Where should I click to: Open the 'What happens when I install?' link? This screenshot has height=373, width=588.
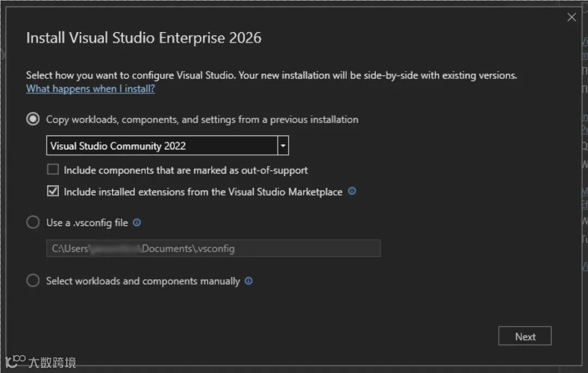pyautogui.click(x=90, y=89)
